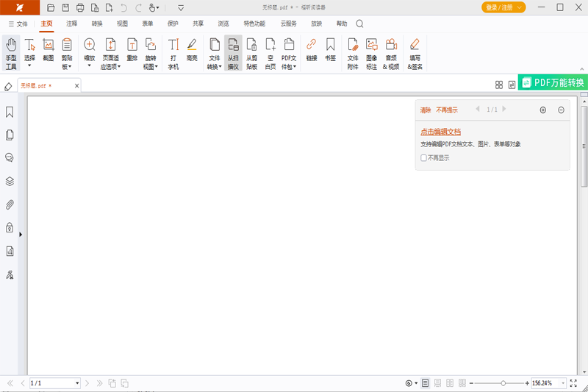Image resolution: width=588 pixels, height=392 pixels.
Task: Select the Hand tool (手型工具)
Action: click(11, 53)
